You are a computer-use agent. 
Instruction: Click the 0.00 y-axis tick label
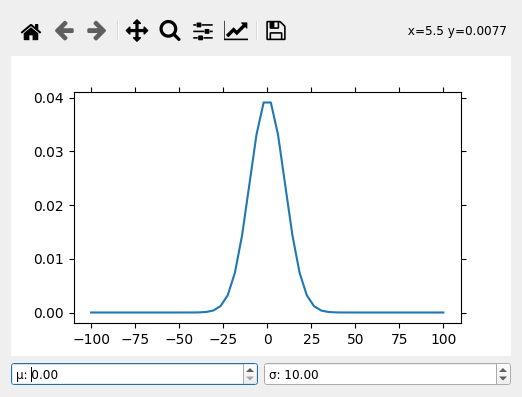point(49,313)
